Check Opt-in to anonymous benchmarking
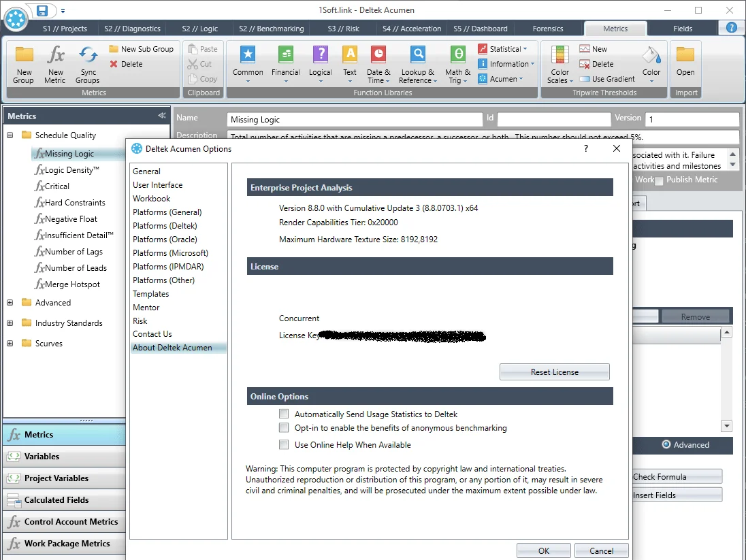Screen dimensions: 746x560 coord(284,427)
